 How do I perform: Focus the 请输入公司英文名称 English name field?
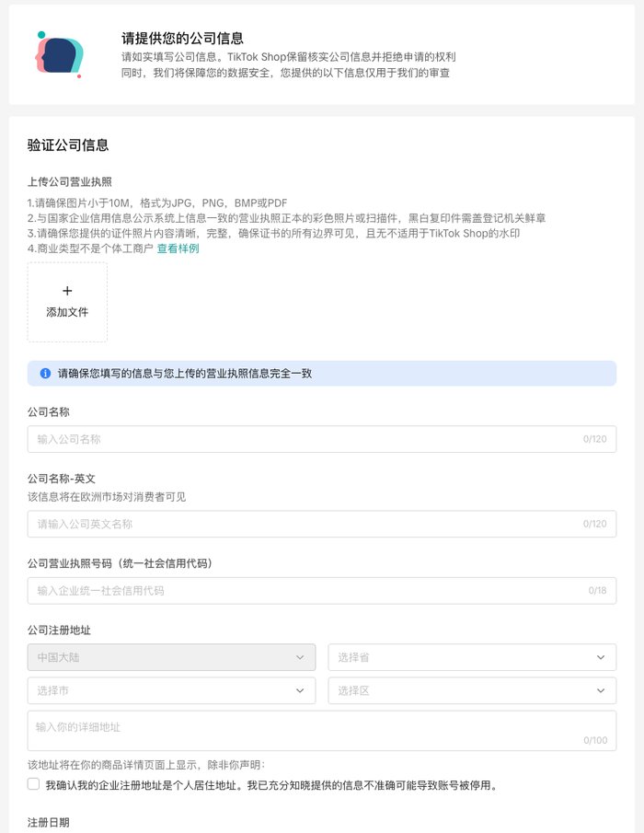322,524
